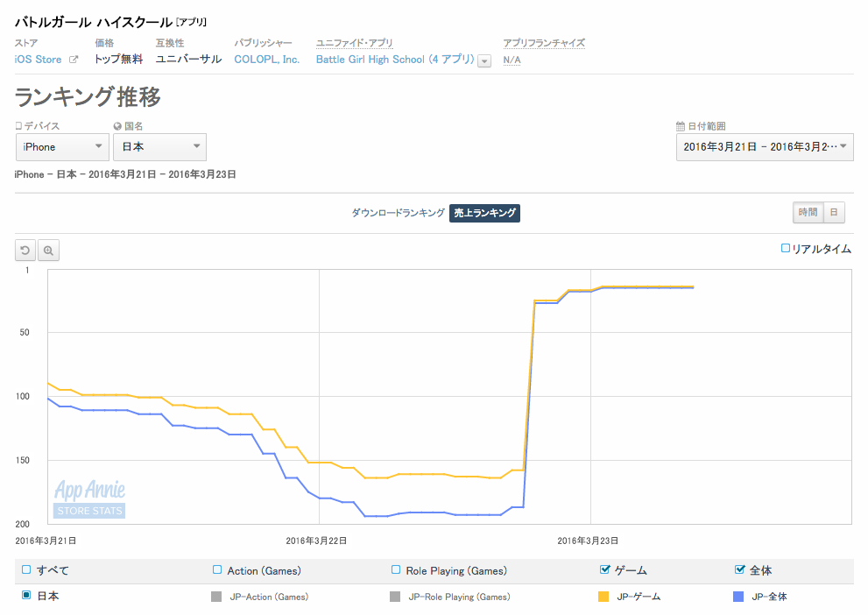Switch to ダウンロードランキング tab
This screenshot has height=615, width=868.
pyautogui.click(x=398, y=213)
